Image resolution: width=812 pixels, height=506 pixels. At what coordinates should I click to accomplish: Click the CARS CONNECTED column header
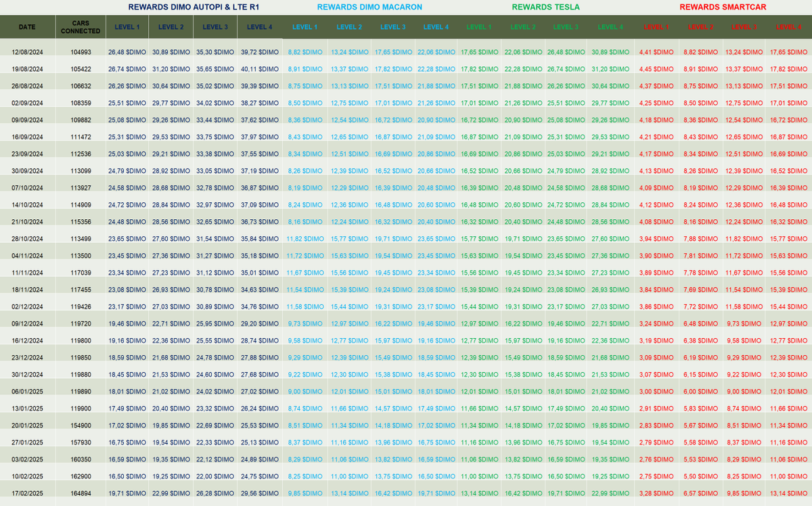(x=81, y=27)
